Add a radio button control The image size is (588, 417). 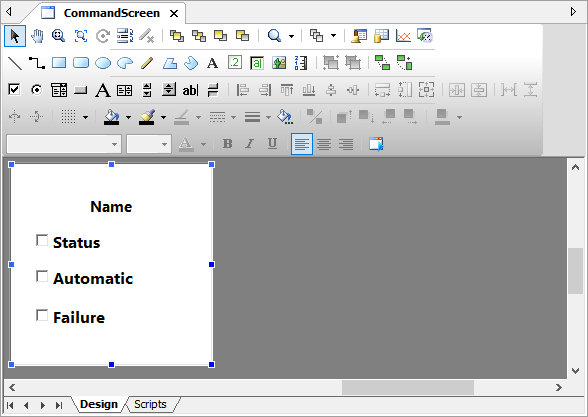click(x=36, y=90)
